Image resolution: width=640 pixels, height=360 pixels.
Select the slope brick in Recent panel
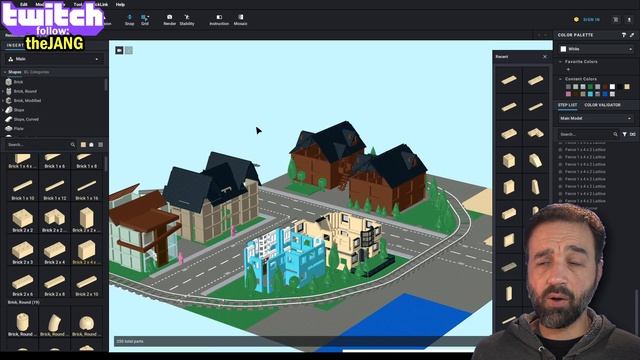[536, 160]
